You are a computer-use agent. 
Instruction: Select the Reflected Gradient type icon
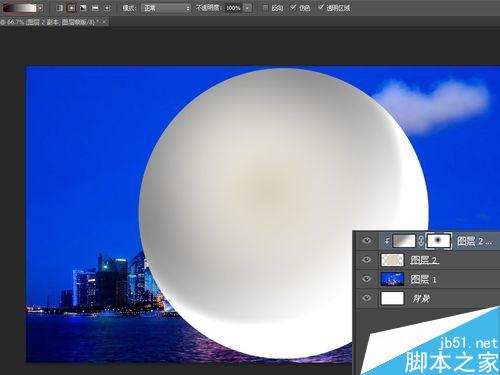point(95,8)
